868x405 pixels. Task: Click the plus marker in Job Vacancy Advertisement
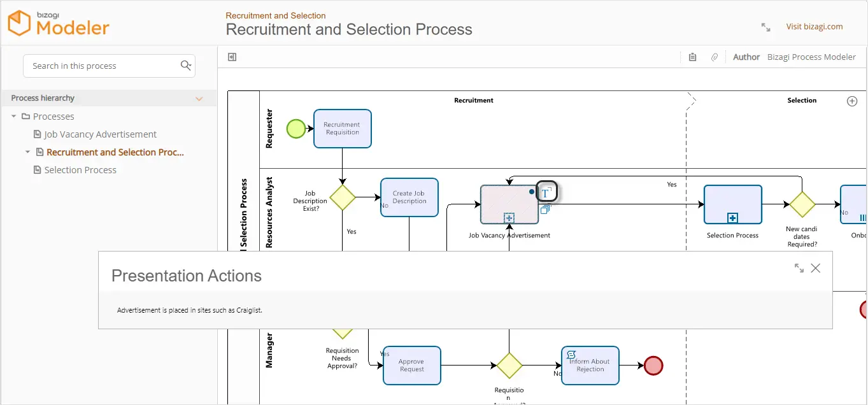pos(509,218)
